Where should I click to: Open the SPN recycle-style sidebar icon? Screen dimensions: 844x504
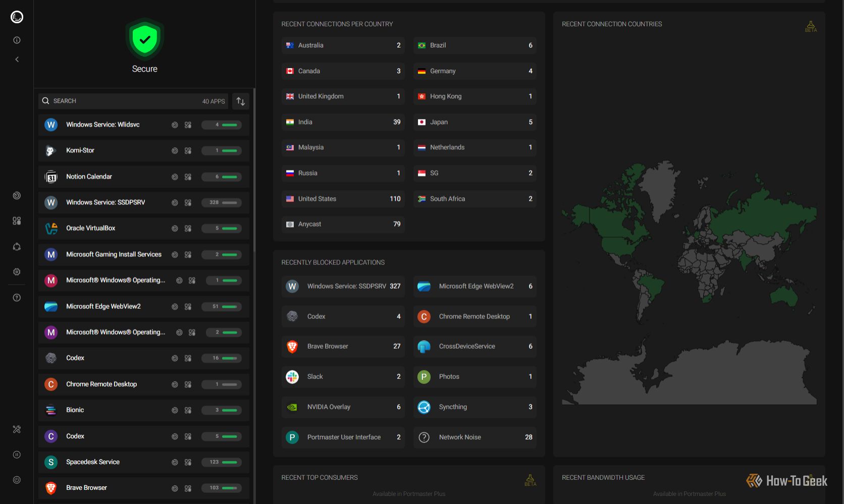point(17,247)
